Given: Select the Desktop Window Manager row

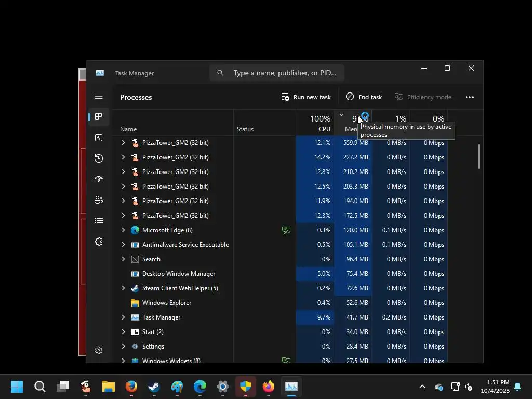Looking at the screenshot, I should click(x=280, y=274).
